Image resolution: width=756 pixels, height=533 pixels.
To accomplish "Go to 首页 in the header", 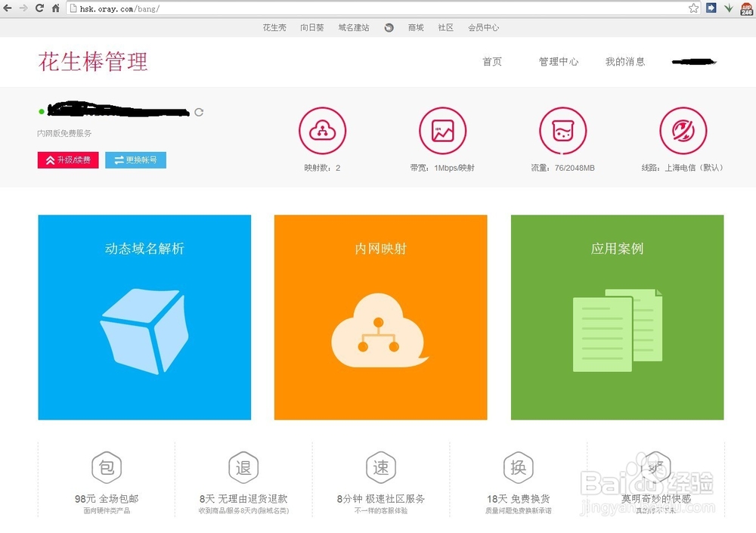I will coord(492,62).
